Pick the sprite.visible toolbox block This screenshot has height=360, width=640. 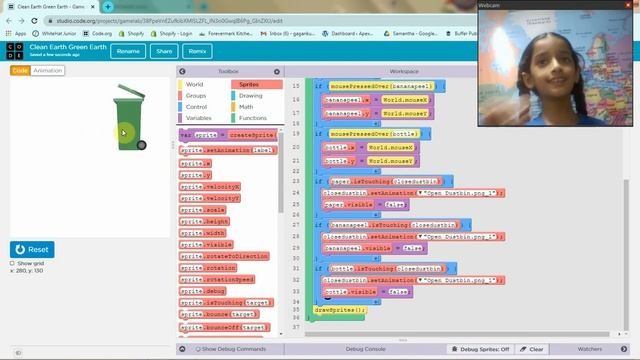tap(206, 244)
